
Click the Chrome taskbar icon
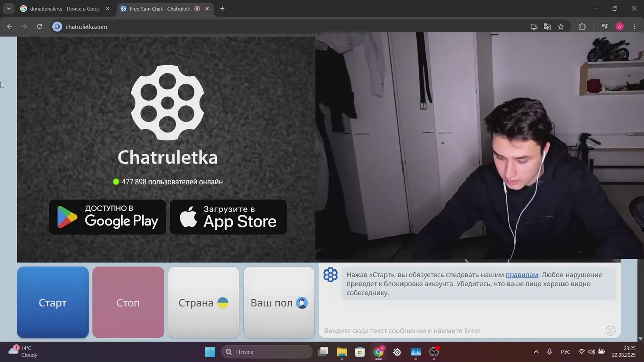378,352
